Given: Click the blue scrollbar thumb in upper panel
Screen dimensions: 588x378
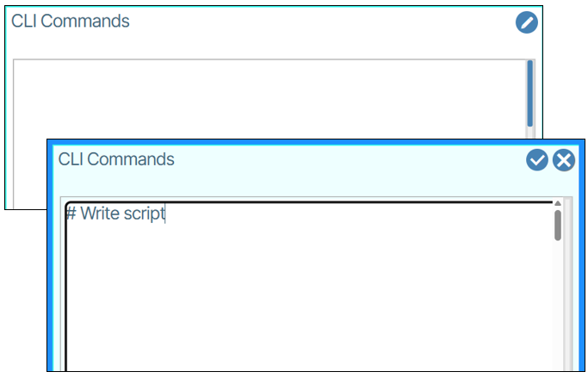Looking at the screenshot, I should pos(530,92).
